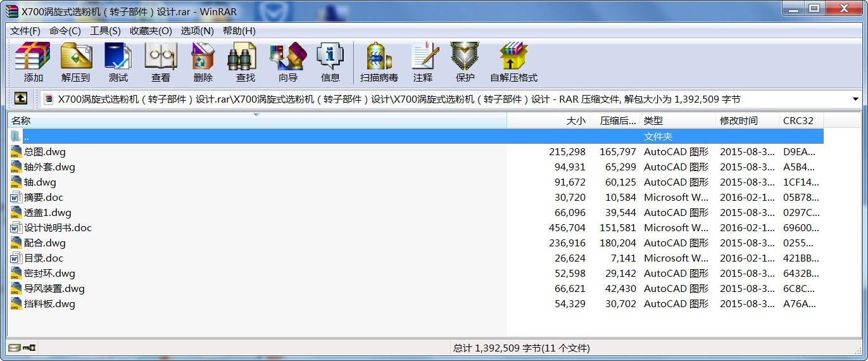Screen dimensions: 868x361
Task: Click the Add (添加) toolbar icon
Action: pyautogui.click(x=33, y=62)
